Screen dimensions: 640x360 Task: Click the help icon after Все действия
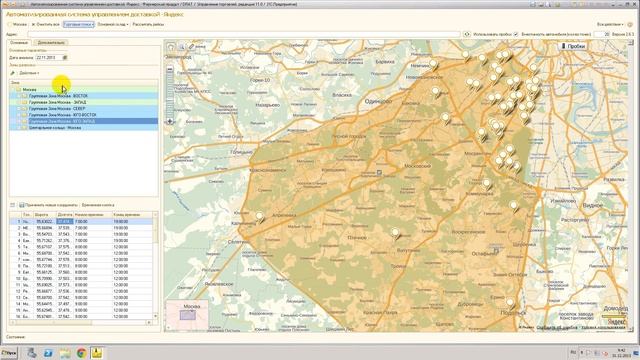[630, 24]
